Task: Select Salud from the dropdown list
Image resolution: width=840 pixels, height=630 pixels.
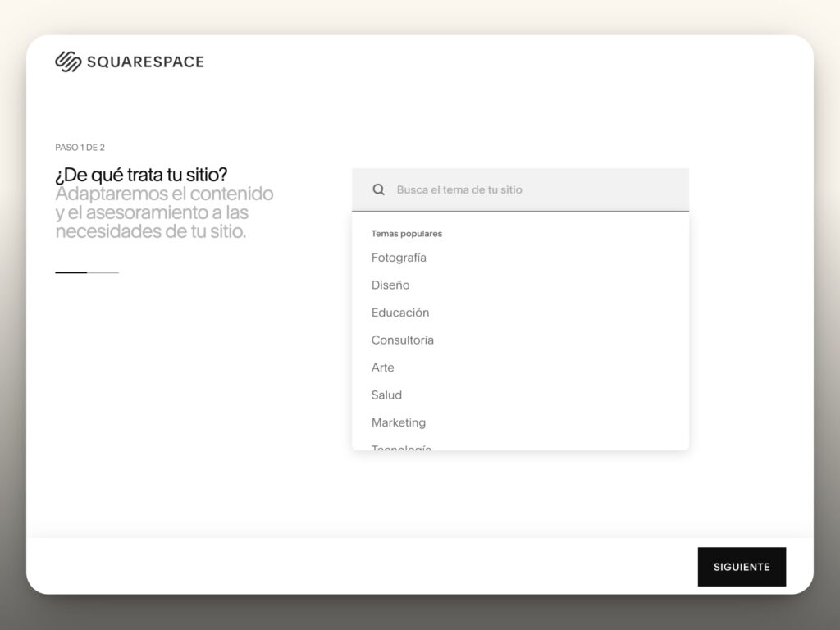Action: tap(386, 395)
